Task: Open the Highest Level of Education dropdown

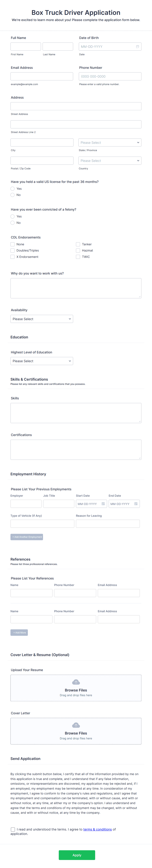Action: (x=42, y=361)
